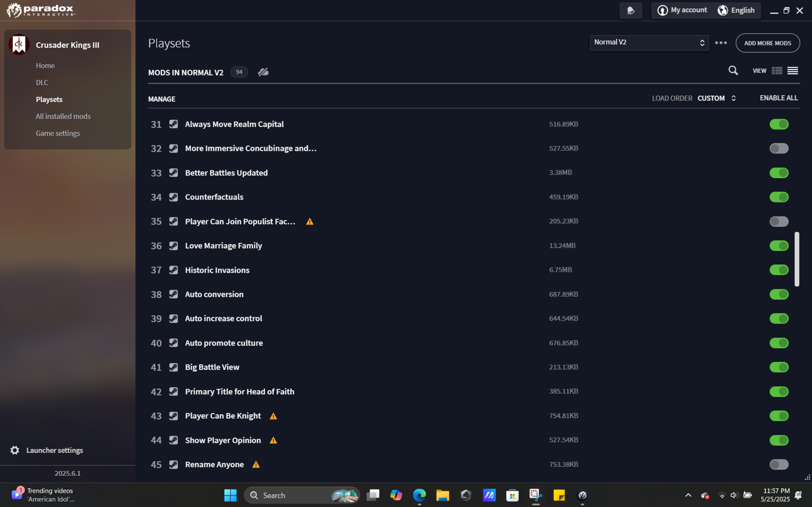Click volume icon in system tray
Viewport: 812px width, 507px height.
tap(734, 495)
